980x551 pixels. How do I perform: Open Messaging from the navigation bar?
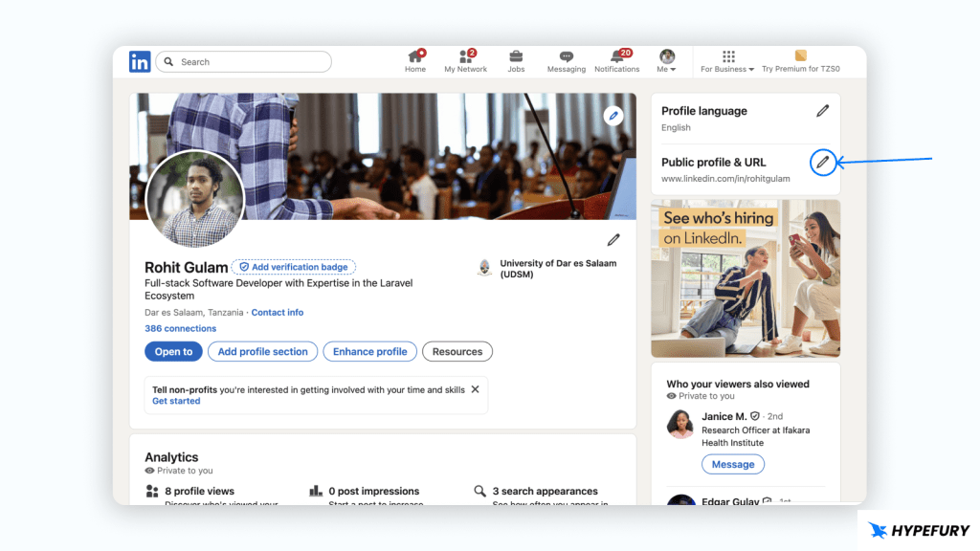[x=567, y=59]
